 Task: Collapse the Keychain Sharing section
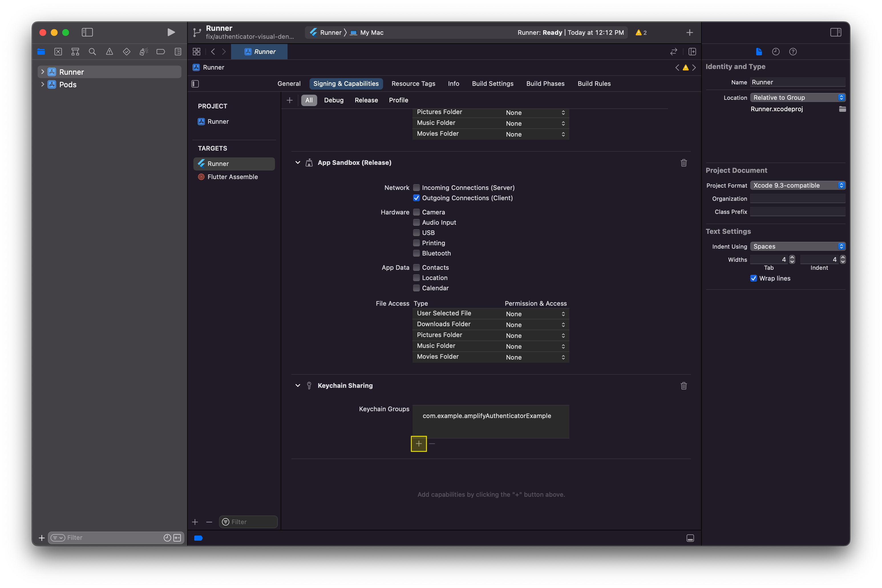coord(298,386)
